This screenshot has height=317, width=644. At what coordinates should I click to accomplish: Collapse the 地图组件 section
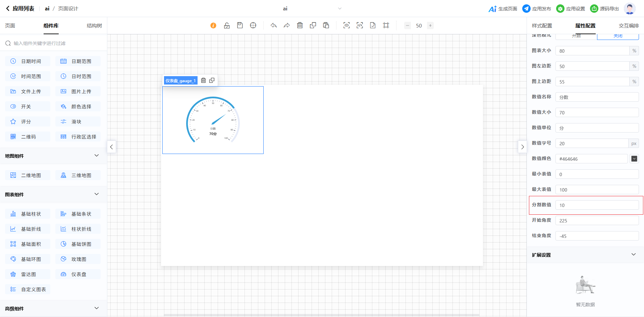coord(97,156)
